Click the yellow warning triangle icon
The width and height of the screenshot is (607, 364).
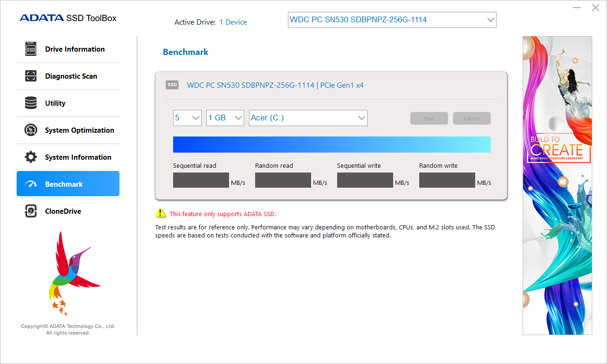pyautogui.click(x=161, y=213)
